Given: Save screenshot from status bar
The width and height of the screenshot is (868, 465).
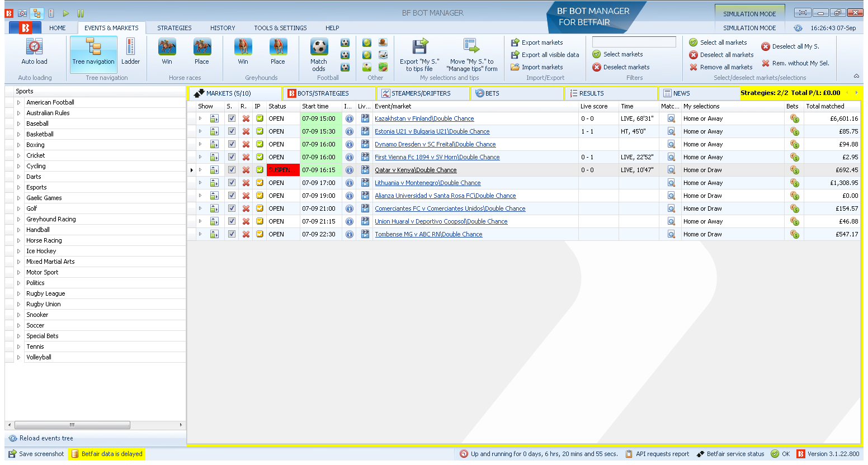Looking at the screenshot, I should [x=36, y=454].
